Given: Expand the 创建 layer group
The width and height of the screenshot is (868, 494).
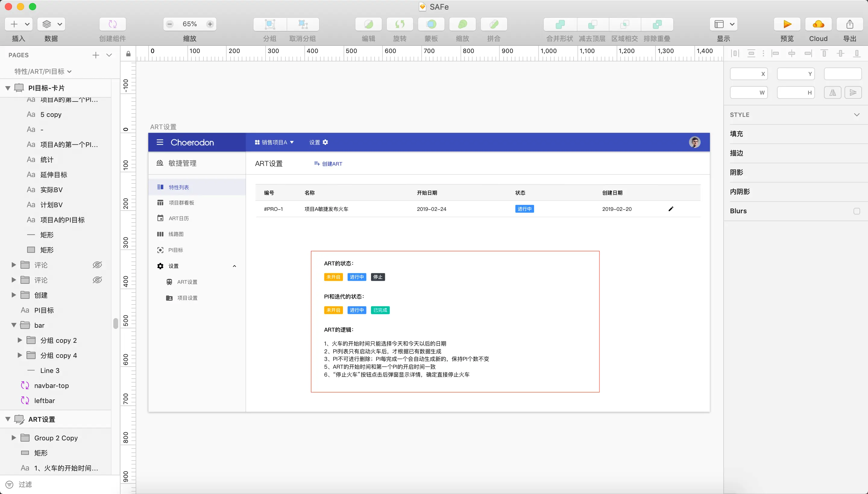Looking at the screenshot, I should [14, 295].
